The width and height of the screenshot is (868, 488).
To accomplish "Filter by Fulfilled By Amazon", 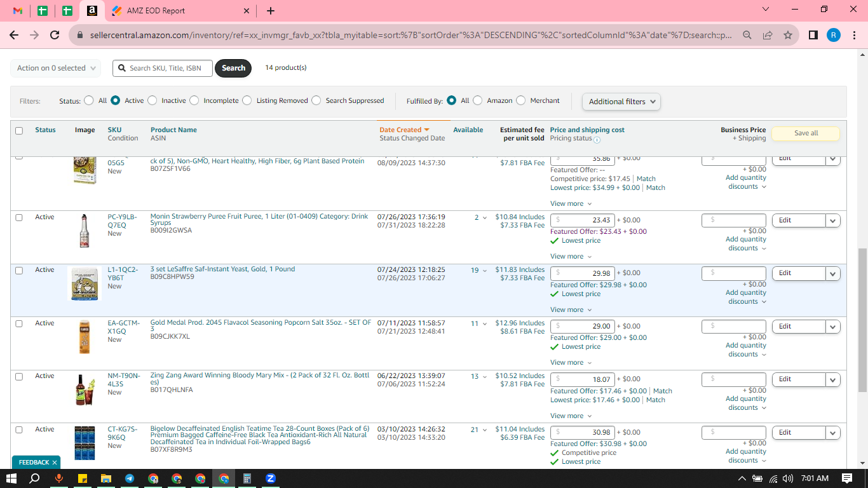I will 478,100.
